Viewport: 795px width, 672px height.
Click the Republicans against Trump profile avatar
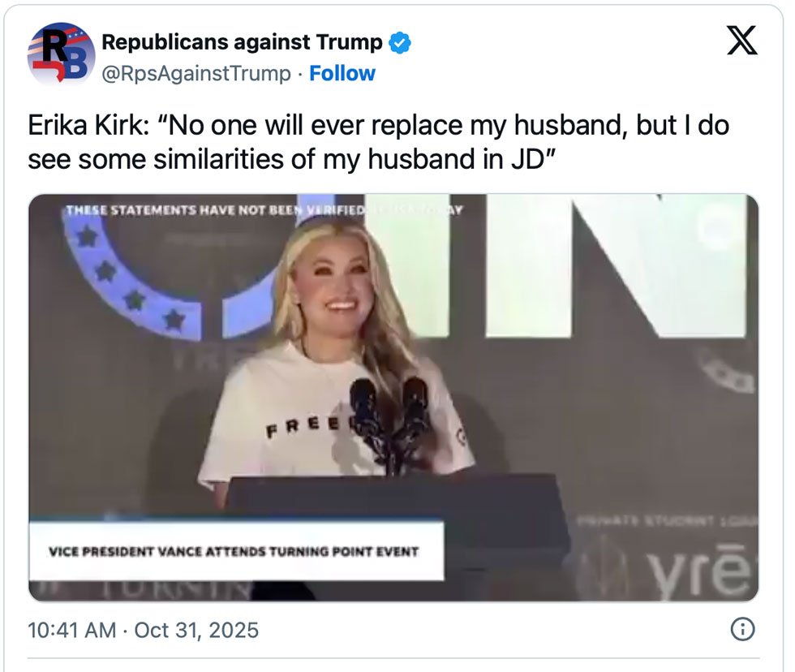click(x=61, y=54)
